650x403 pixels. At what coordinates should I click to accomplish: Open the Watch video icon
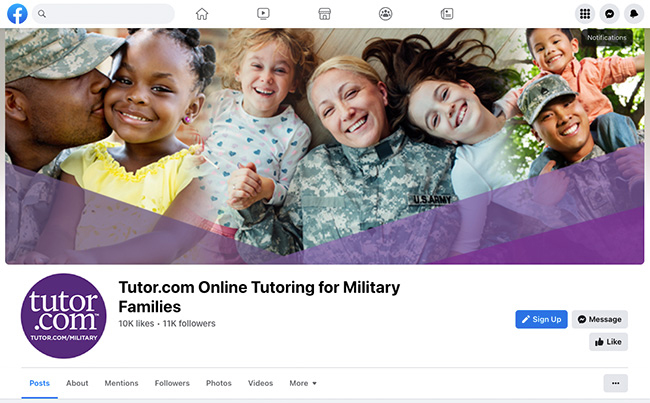[263, 14]
